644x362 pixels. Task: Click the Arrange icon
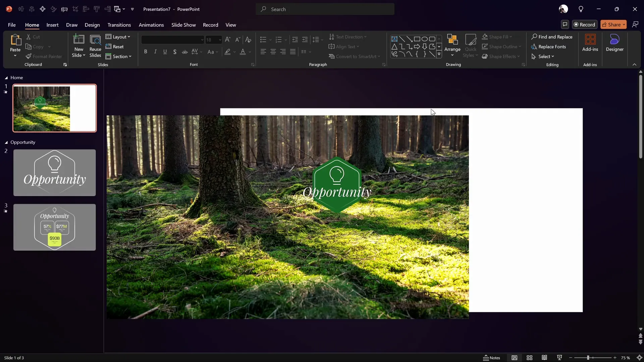click(x=452, y=40)
